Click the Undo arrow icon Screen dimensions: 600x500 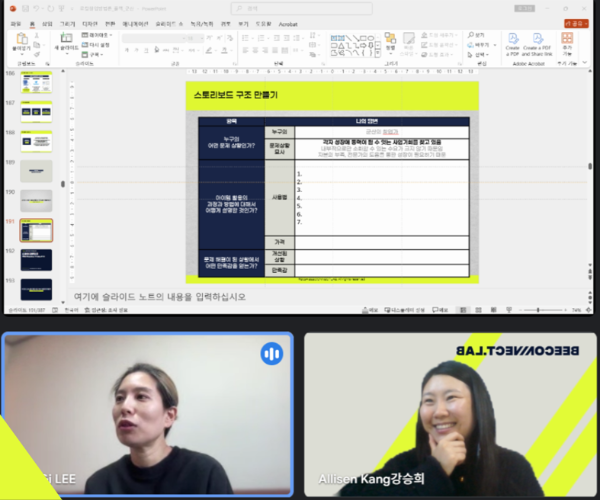[36, 8]
